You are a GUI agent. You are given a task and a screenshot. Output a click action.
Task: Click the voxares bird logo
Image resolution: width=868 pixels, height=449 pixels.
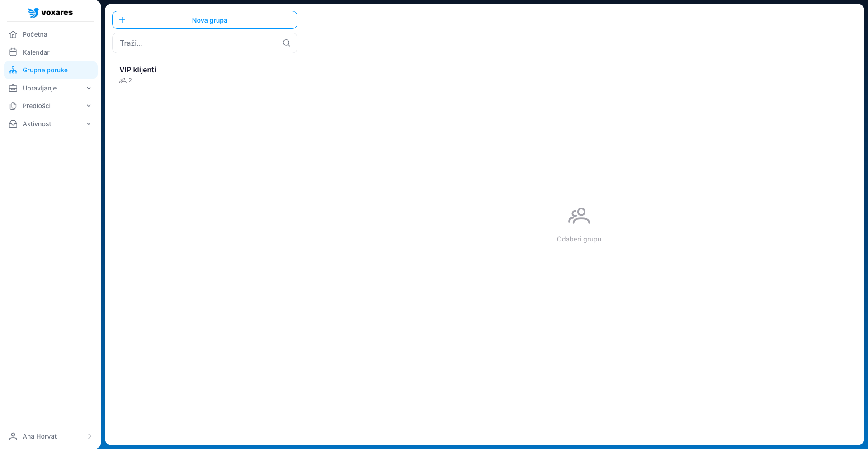[x=33, y=13]
